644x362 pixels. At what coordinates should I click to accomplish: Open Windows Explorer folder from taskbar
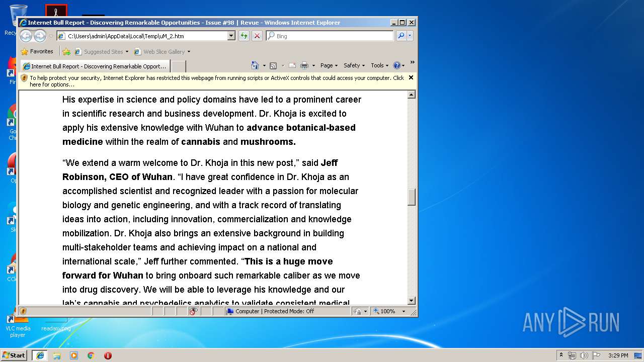(x=57, y=355)
